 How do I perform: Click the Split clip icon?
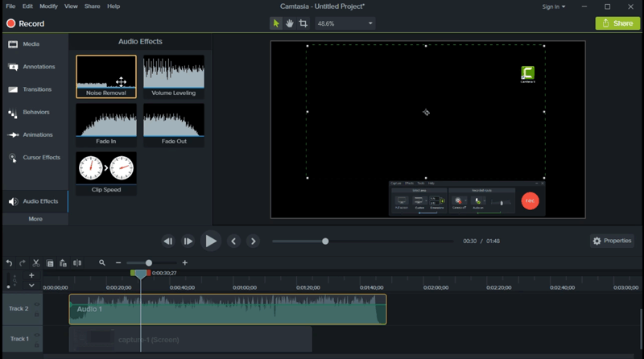[77, 263]
